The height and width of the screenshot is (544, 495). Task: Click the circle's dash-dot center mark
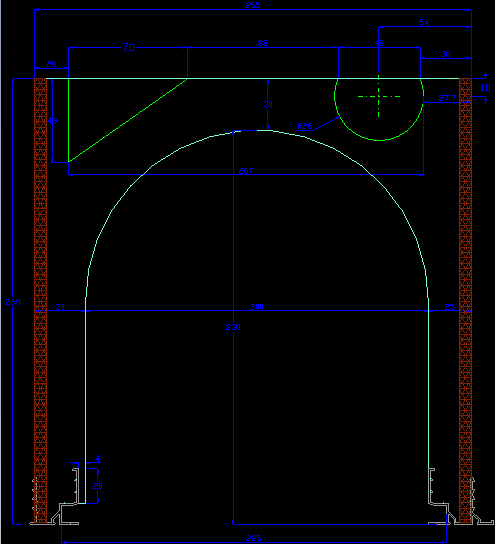coord(378,96)
